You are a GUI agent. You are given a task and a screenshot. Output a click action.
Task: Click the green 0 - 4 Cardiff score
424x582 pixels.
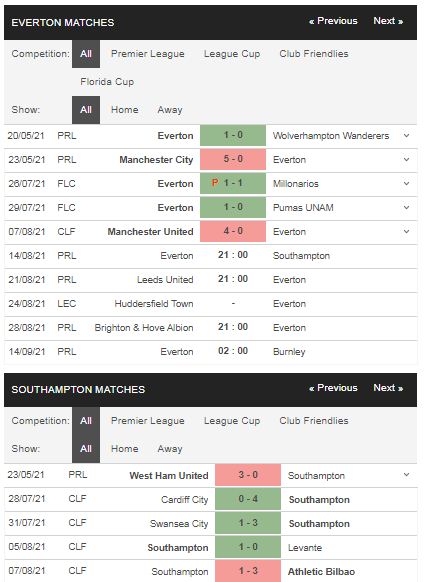click(x=248, y=499)
